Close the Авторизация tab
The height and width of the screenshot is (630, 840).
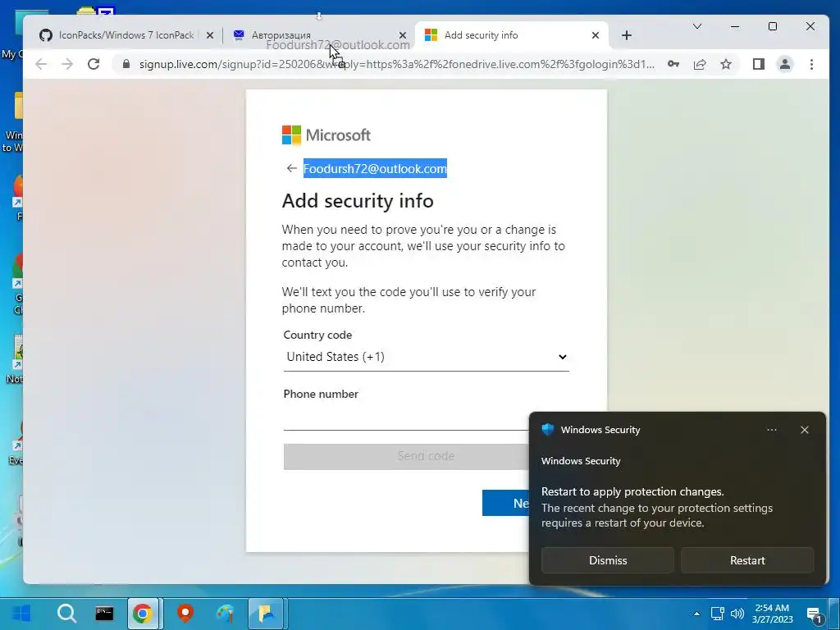(x=402, y=35)
